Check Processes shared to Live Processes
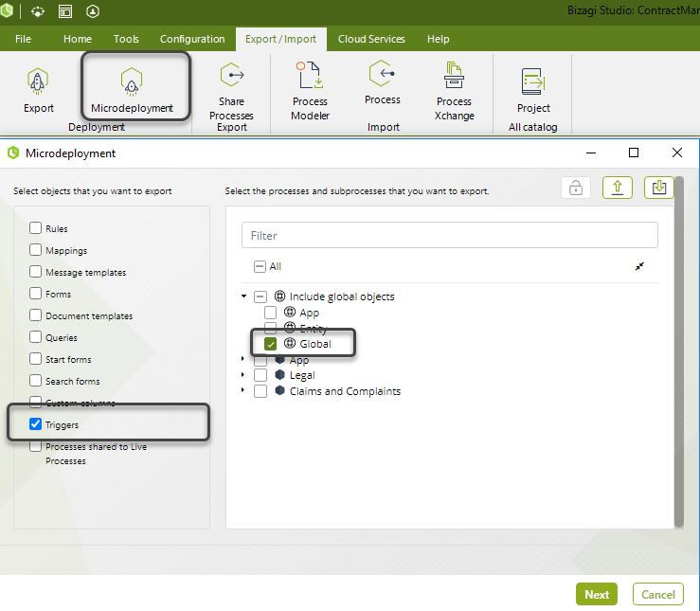The height and width of the screenshot is (611, 700). [35, 446]
